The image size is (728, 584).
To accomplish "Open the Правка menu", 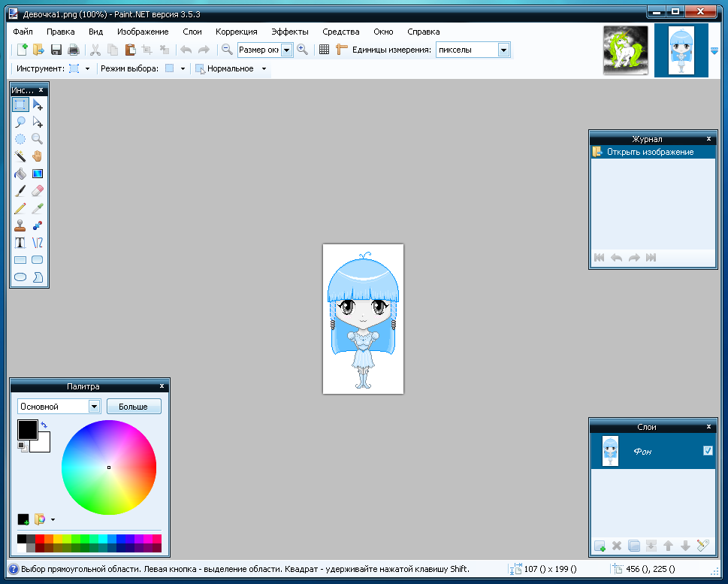I will click(60, 32).
